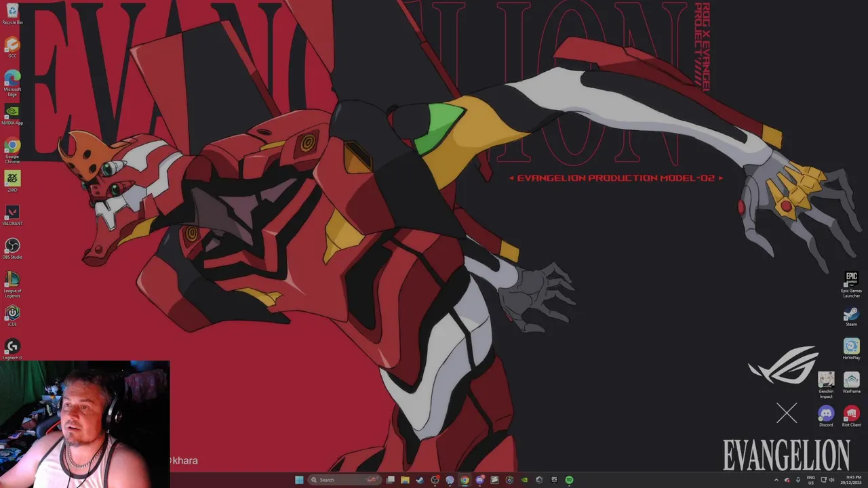Select the Steam desktop shortcut
Screen dimensions: 868x488
pyautogui.click(x=851, y=317)
